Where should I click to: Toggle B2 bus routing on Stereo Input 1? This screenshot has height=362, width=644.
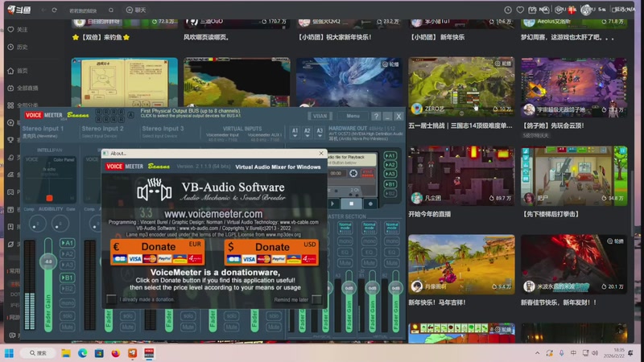(67, 289)
